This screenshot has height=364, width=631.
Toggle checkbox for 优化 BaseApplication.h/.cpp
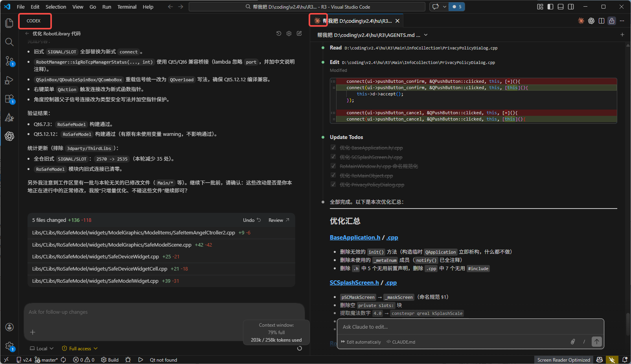point(333,148)
